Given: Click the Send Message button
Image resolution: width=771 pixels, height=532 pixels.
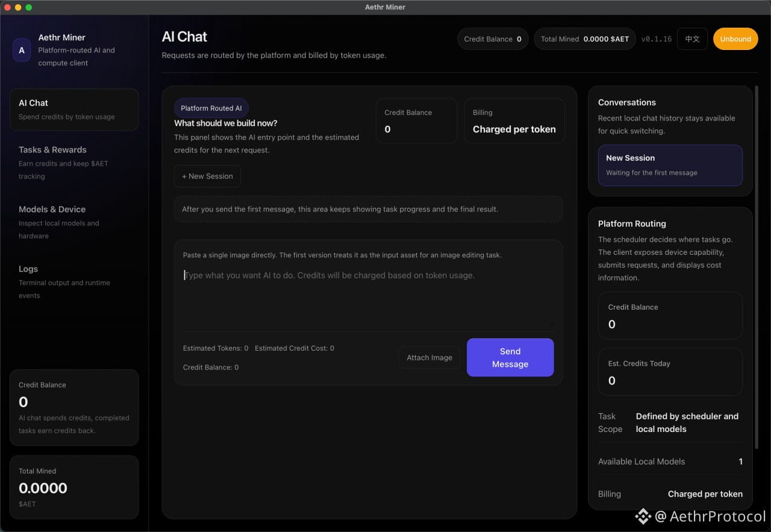Looking at the screenshot, I should [x=510, y=357].
